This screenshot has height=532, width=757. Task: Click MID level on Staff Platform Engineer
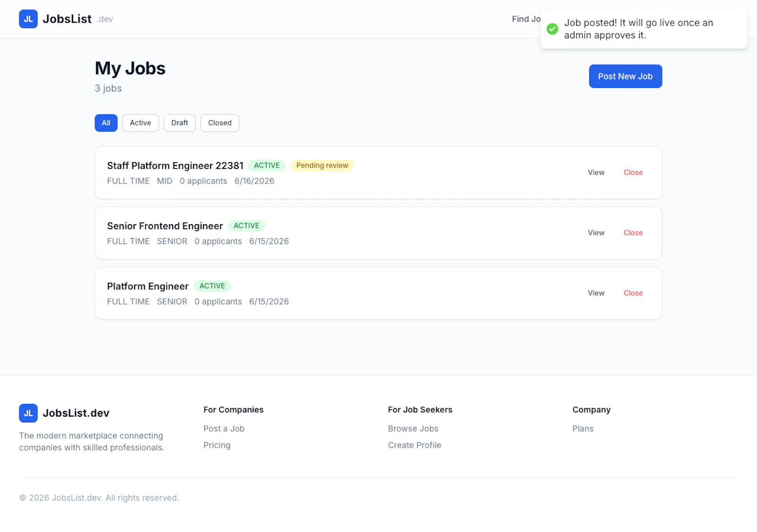[165, 181]
